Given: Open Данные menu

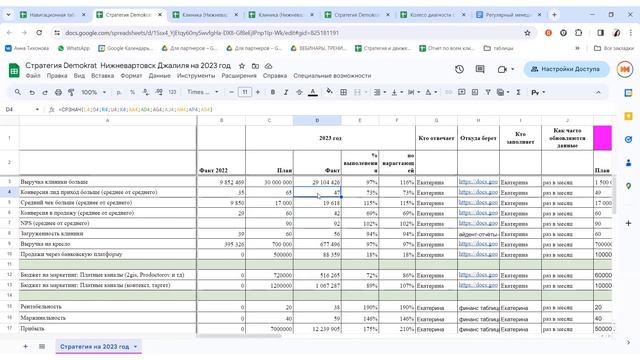Looking at the screenshot, I should [160, 76].
